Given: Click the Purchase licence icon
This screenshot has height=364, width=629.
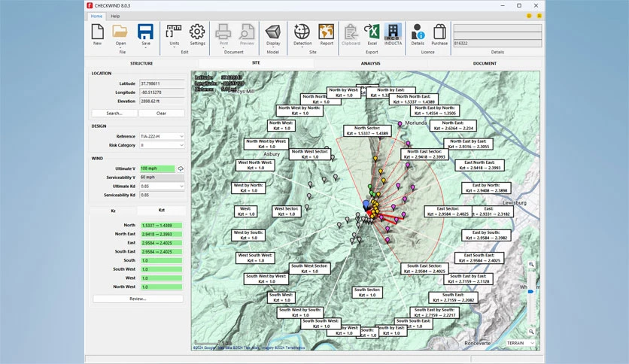Looking at the screenshot, I should pos(439,32).
